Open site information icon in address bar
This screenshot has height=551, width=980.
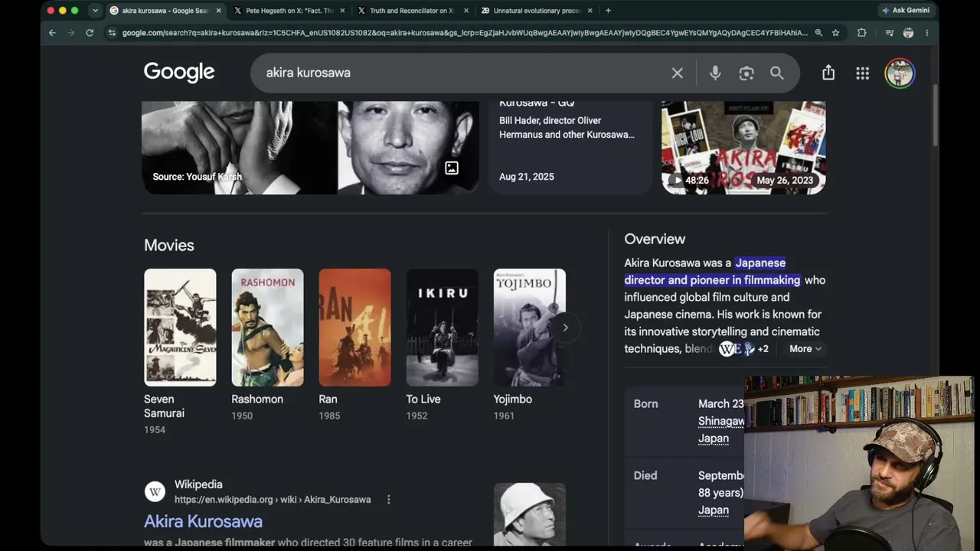click(112, 33)
